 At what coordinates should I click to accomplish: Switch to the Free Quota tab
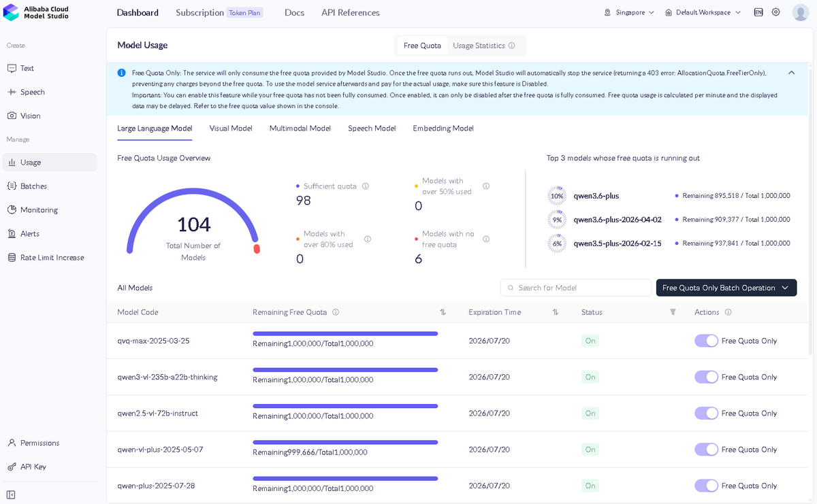422,46
